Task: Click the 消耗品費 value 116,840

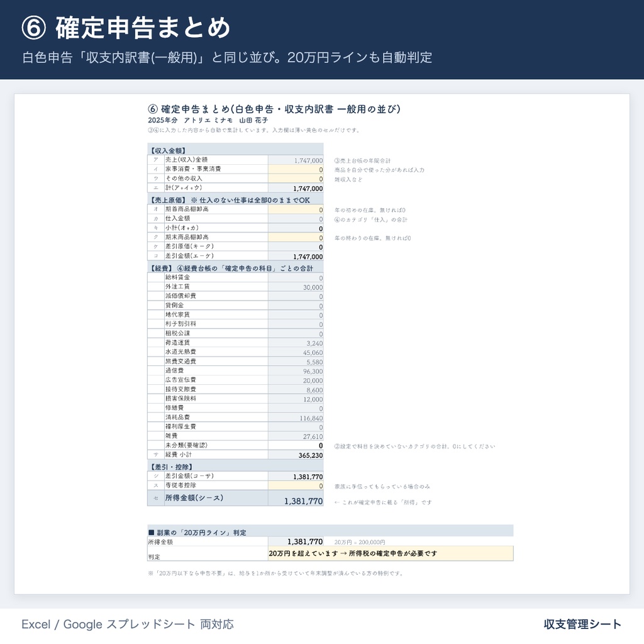Action: 311,418
